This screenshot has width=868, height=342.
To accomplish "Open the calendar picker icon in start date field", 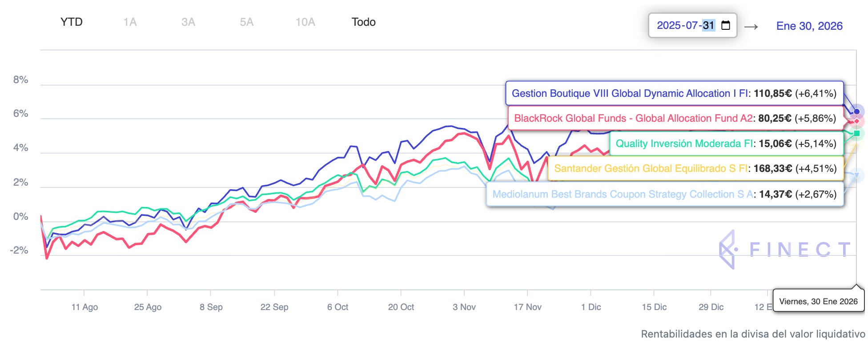I will point(726,25).
